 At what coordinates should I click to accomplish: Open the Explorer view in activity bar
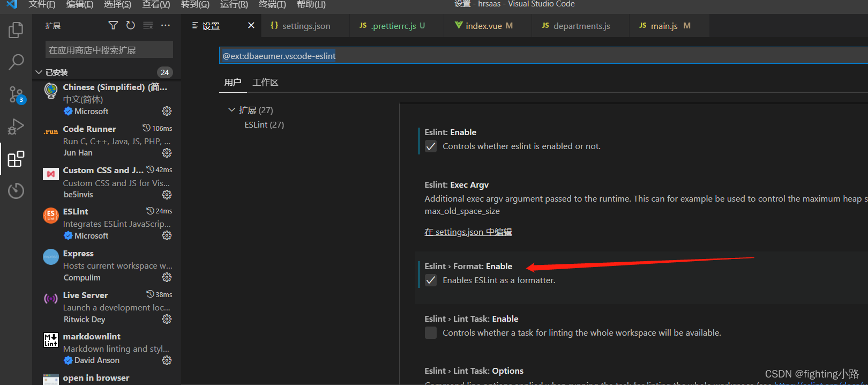click(x=16, y=30)
